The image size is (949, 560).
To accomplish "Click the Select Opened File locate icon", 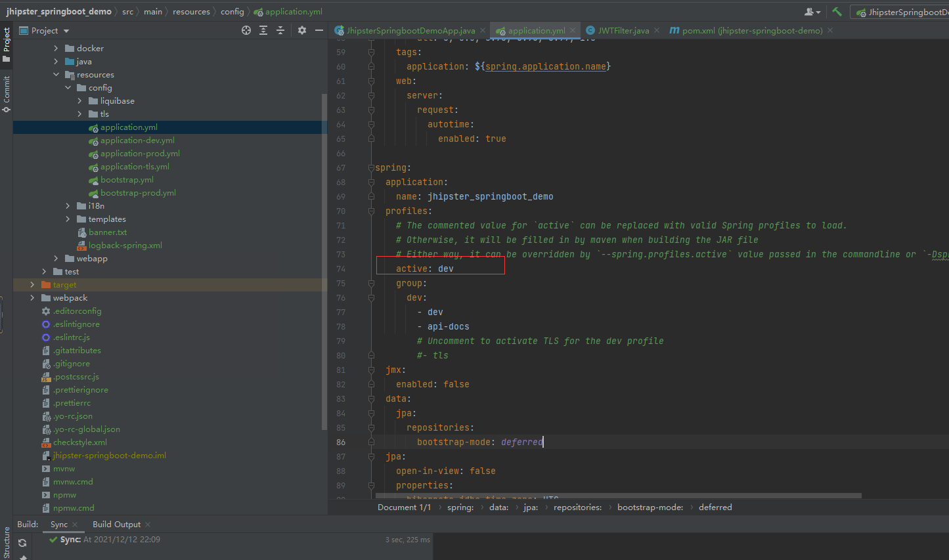I will (246, 30).
